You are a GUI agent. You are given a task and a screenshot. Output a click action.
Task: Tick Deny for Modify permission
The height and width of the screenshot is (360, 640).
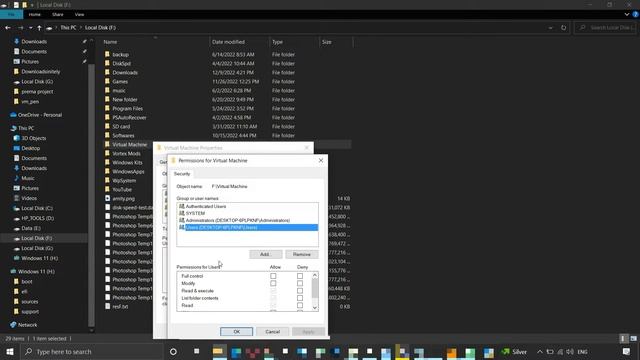pos(300,283)
